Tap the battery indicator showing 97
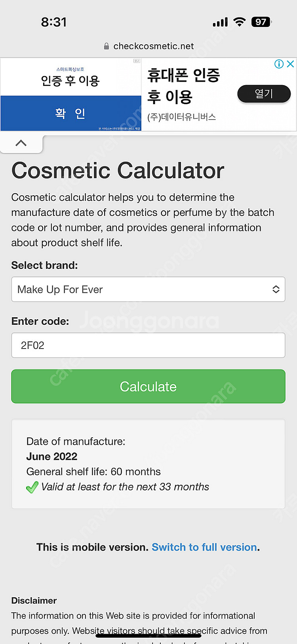 pyautogui.click(x=261, y=22)
